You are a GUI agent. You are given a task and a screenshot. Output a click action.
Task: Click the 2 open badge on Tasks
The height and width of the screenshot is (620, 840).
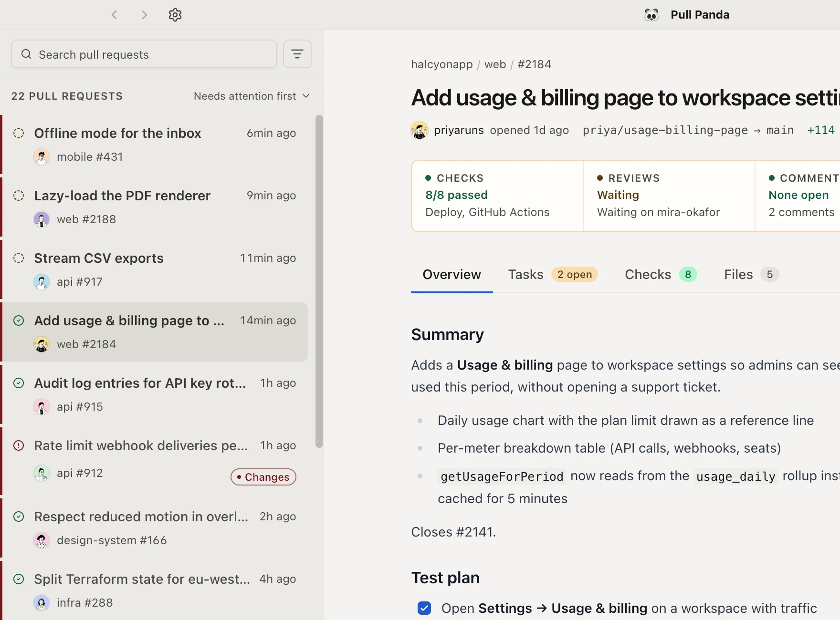click(x=575, y=275)
